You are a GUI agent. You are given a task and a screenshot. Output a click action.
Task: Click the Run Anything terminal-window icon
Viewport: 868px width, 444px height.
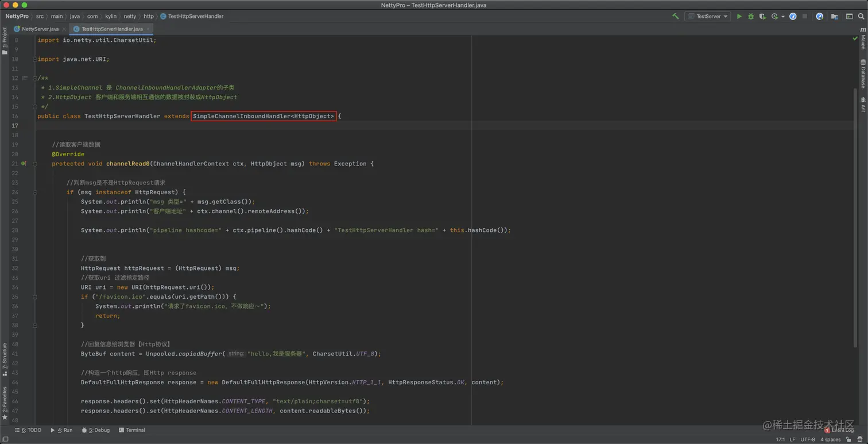(x=849, y=16)
